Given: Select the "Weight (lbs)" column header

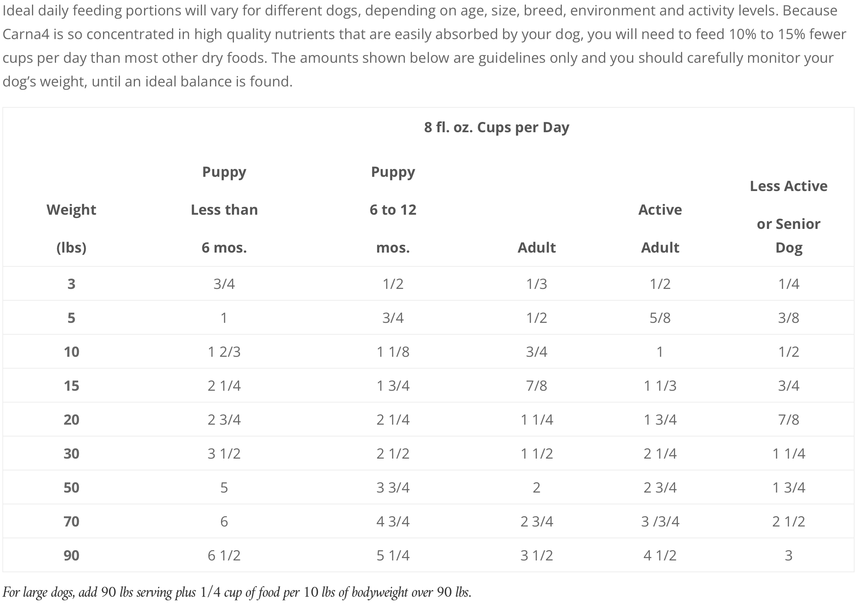Looking at the screenshot, I should point(71,228).
